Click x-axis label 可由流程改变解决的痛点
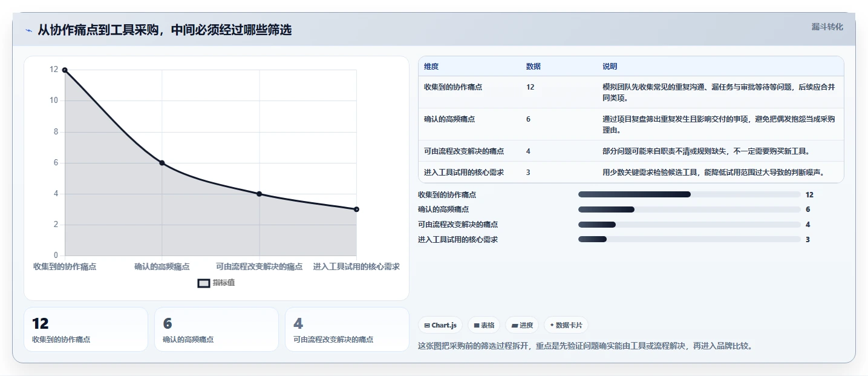Image resolution: width=868 pixels, height=376 pixels. click(259, 266)
